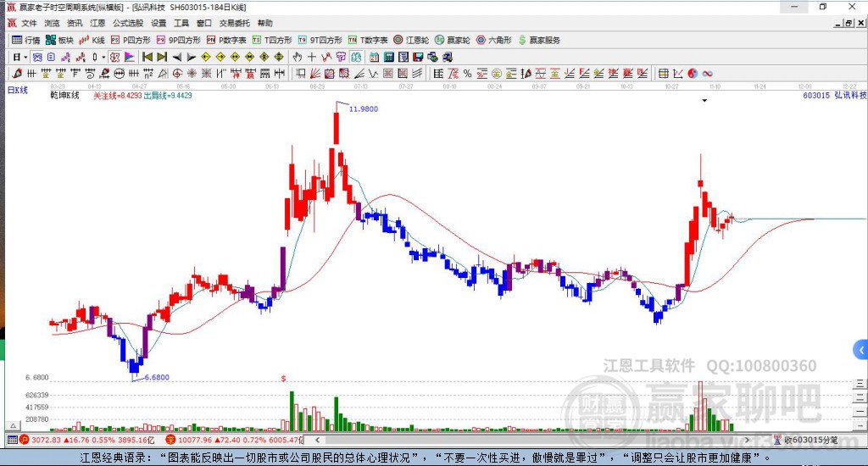This screenshot has height=466, width=868.
Task: Click the red pencil drawing icon
Action: tap(17, 74)
